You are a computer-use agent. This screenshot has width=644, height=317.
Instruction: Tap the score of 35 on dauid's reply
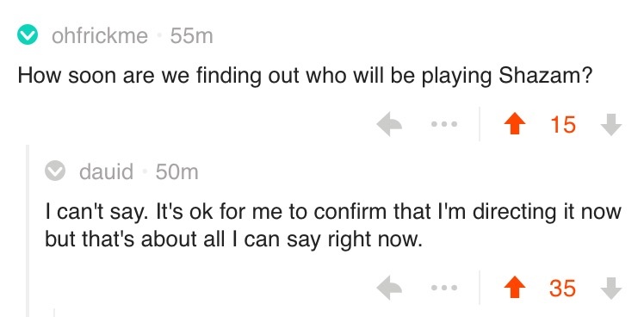[562, 288]
